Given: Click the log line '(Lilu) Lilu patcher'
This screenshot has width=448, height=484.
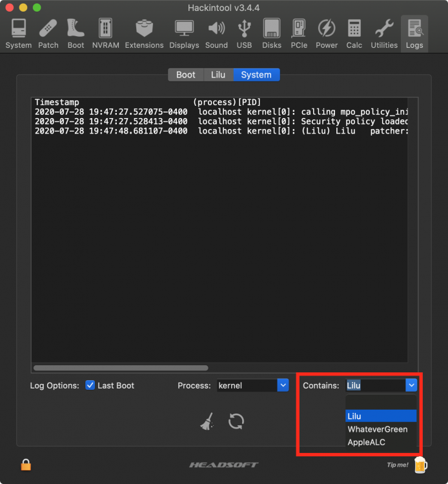Looking at the screenshot, I should (x=221, y=131).
